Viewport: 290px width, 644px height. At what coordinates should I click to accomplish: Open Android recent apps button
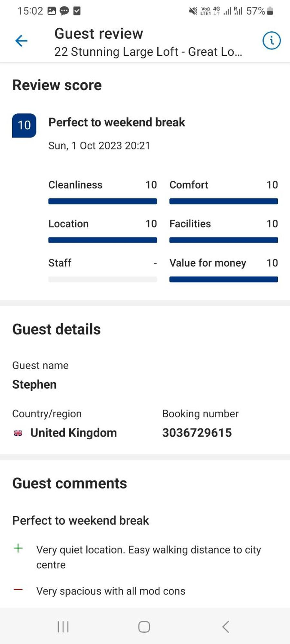63,627
